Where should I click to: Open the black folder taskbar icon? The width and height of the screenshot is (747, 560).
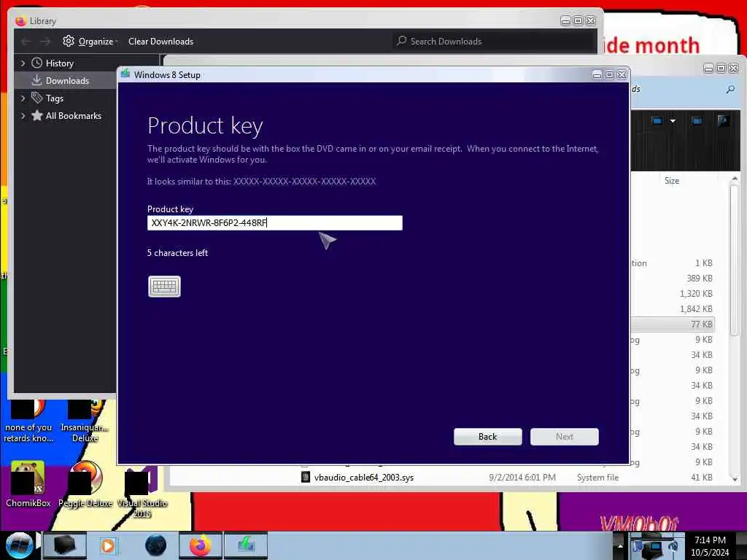pos(64,545)
